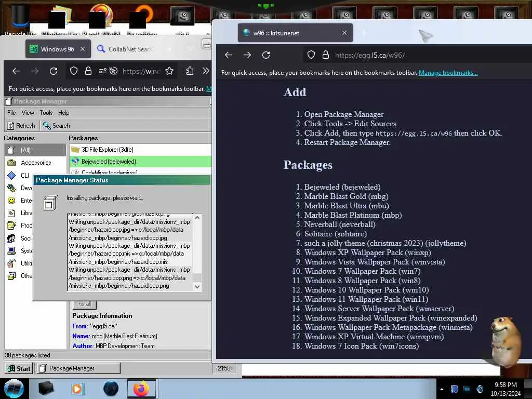Open the Extensions puzzle icon in the left browser
The image size is (532, 399).
point(190,71)
